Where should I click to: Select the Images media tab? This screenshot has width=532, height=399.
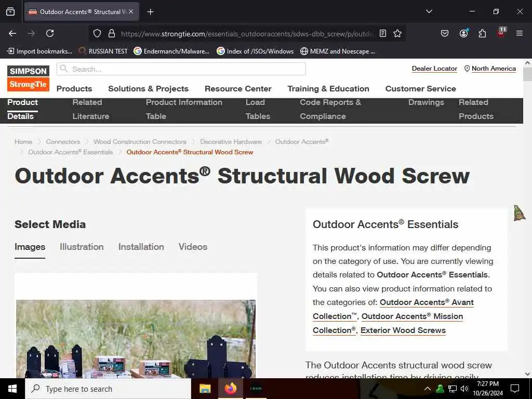point(30,247)
